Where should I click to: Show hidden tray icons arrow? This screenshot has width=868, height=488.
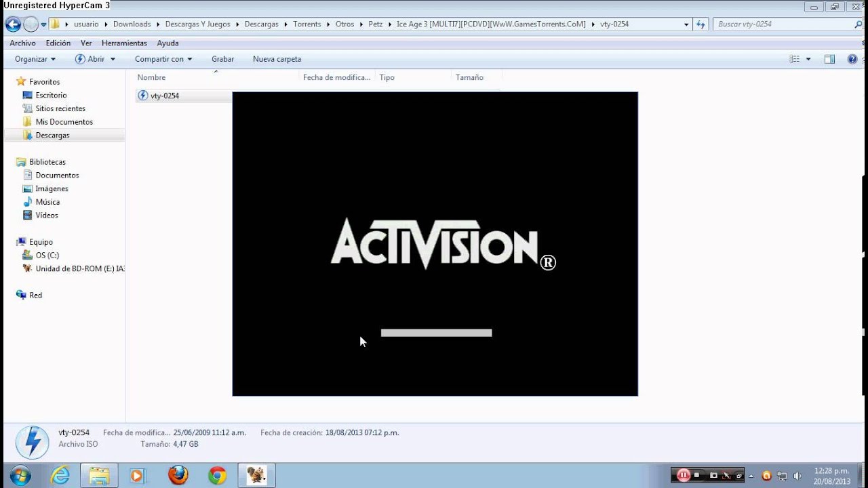coord(751,476)
